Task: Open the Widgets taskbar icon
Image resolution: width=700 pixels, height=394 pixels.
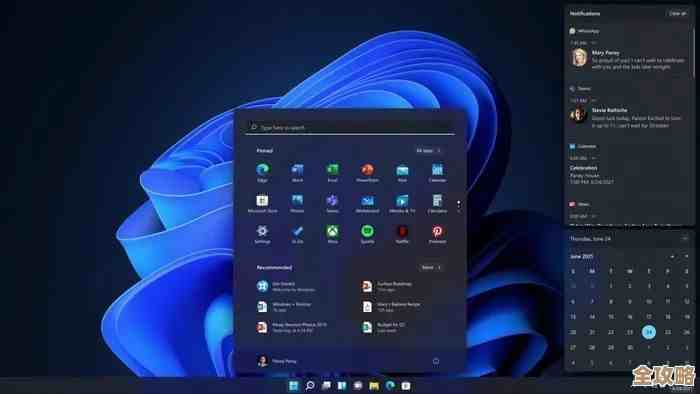Action: pos(342,386)
